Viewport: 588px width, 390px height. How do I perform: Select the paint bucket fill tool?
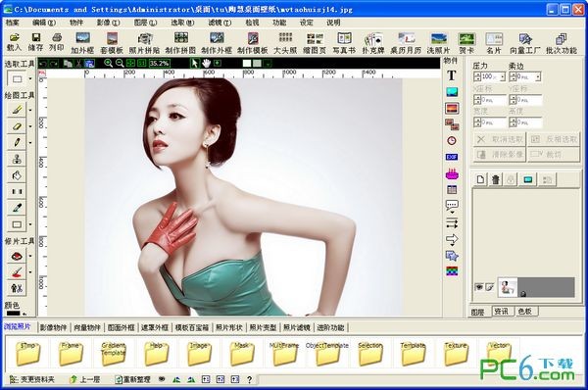coord(17,175)
